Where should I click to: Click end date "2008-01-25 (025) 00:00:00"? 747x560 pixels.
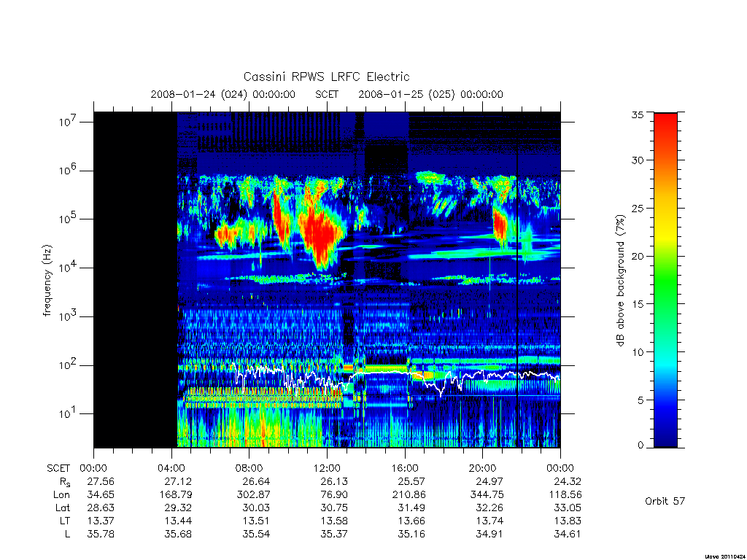click(430, 94)
